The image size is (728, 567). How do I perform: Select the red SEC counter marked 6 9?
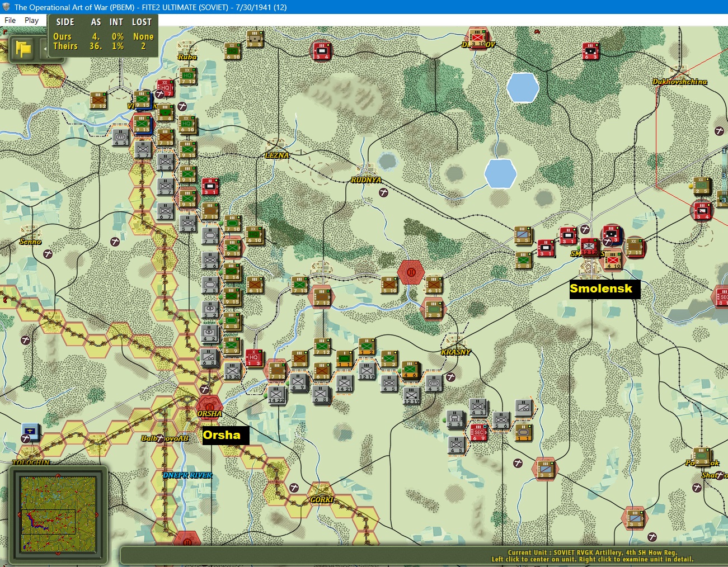point(479,431)
